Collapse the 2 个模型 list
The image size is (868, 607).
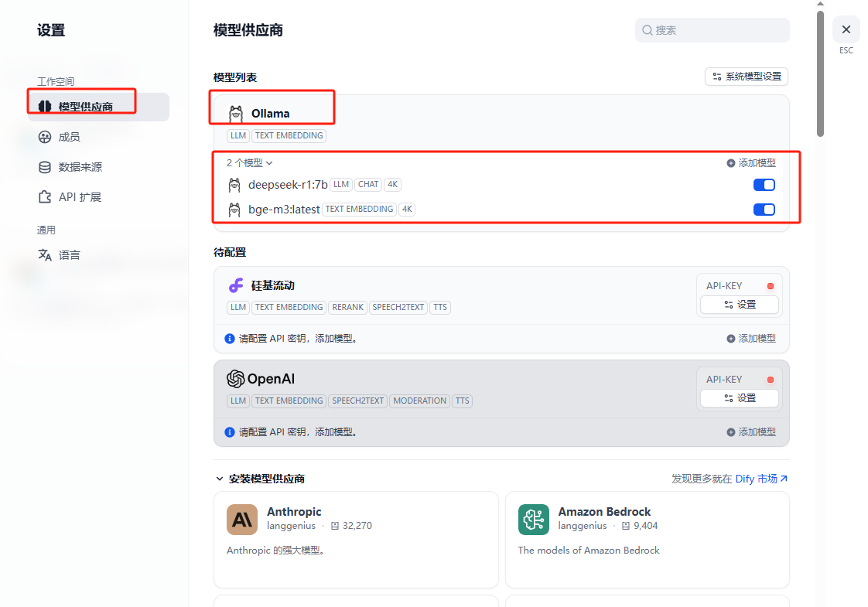coord(249,162)
